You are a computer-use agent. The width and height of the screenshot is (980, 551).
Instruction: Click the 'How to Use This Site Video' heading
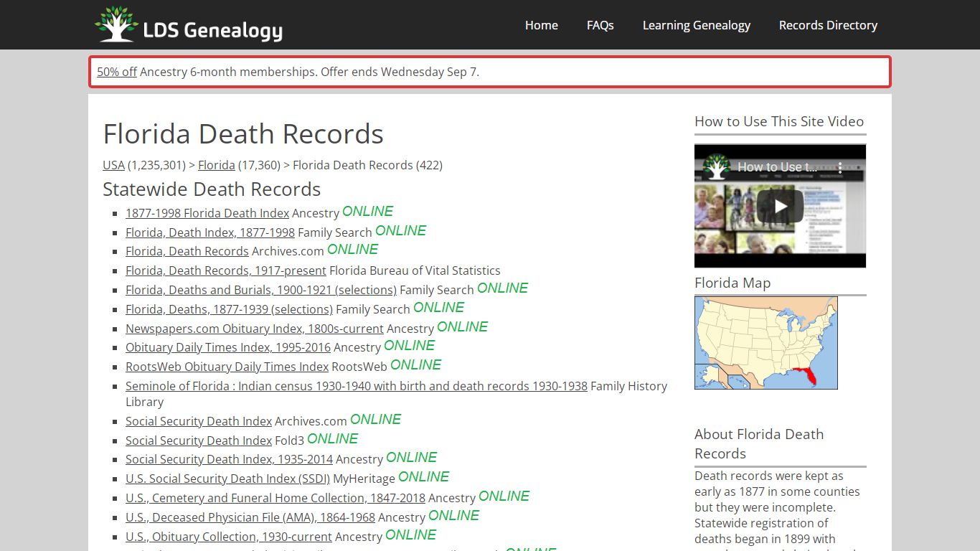pyautogui.click(x=779, y=121)
